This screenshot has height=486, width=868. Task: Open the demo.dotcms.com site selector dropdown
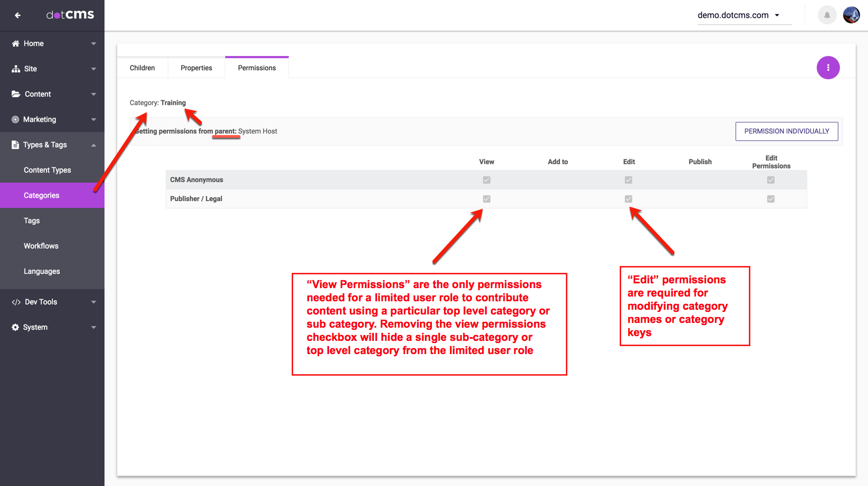[x=739, y=15]
